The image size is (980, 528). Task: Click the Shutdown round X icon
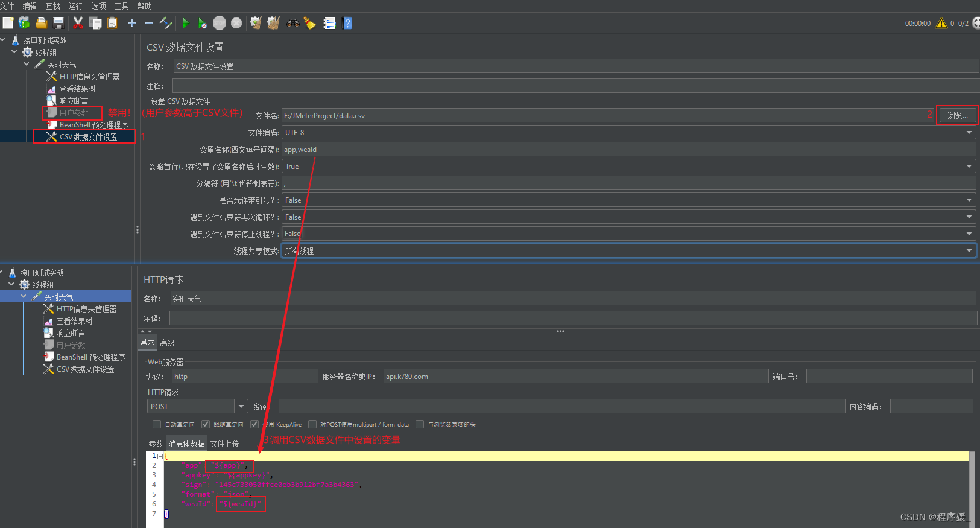236,23
